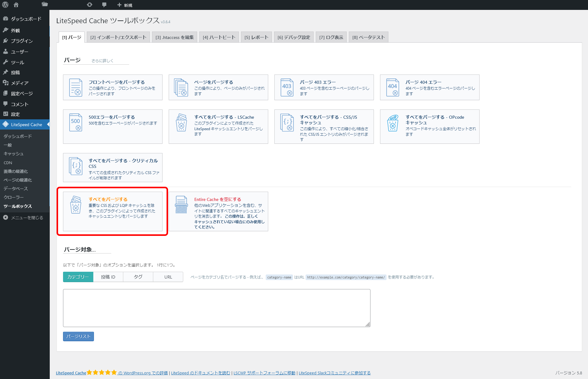Click the 403 error purge page icon
588x379 pixels.
287,87
